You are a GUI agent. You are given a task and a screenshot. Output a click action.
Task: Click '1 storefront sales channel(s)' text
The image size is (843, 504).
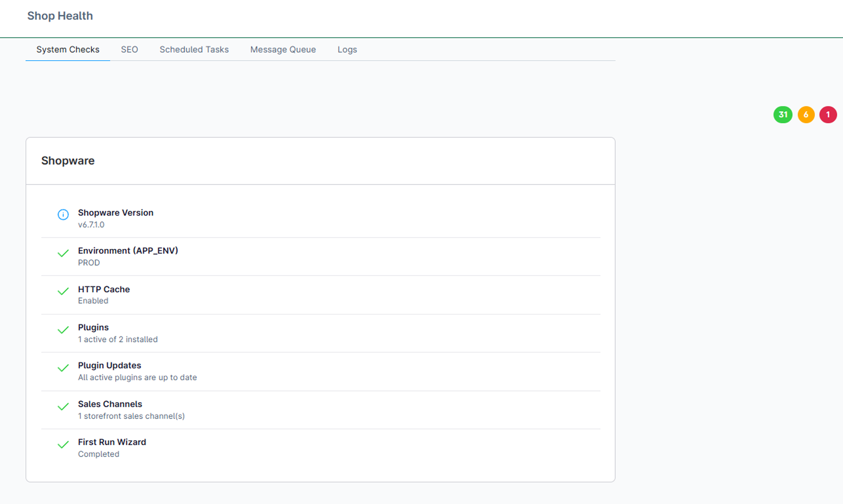[x=131, y=416]
